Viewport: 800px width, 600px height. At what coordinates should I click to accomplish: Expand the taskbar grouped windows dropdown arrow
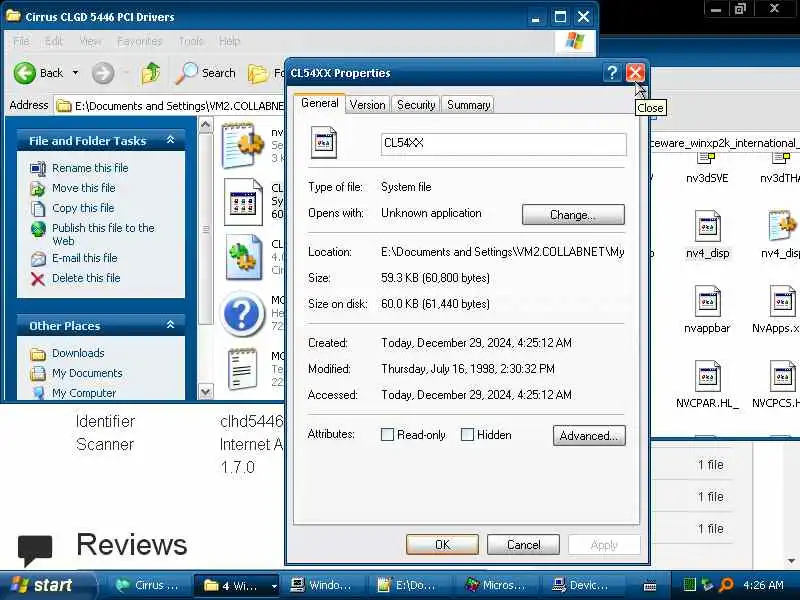(x=274, y=586)
